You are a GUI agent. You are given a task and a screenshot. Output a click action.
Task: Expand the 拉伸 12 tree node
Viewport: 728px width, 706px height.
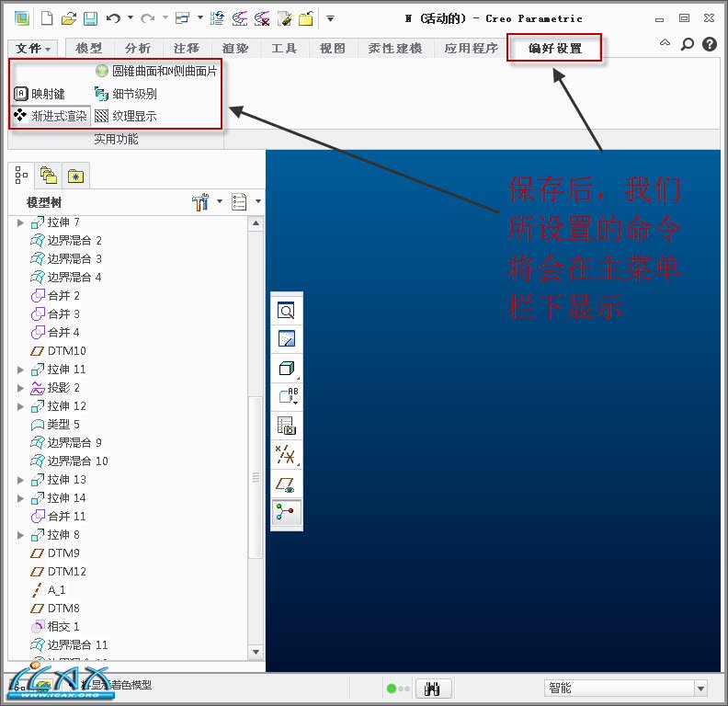pyautogui.click(x=20, y=406)
